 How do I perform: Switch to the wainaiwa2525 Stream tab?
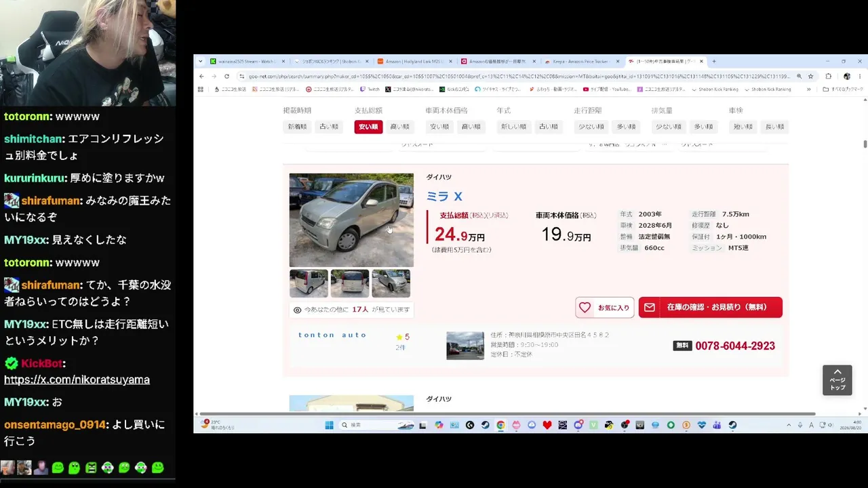[248, 61]
